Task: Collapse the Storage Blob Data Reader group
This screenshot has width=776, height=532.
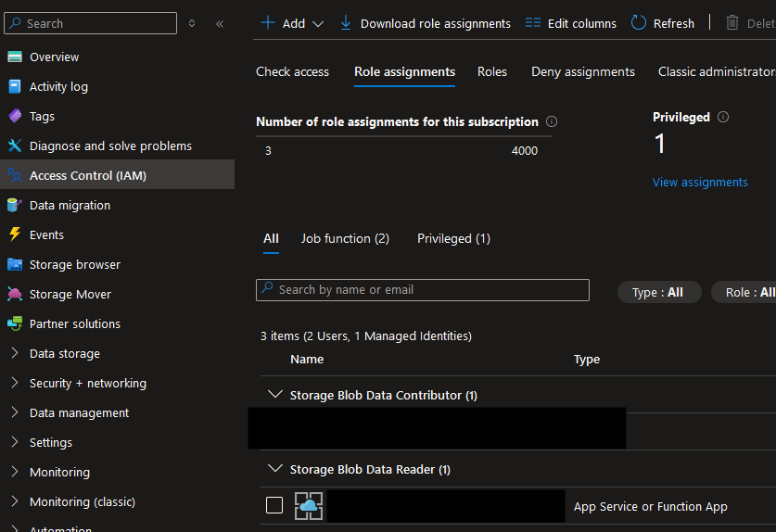Action: (274, 469)
